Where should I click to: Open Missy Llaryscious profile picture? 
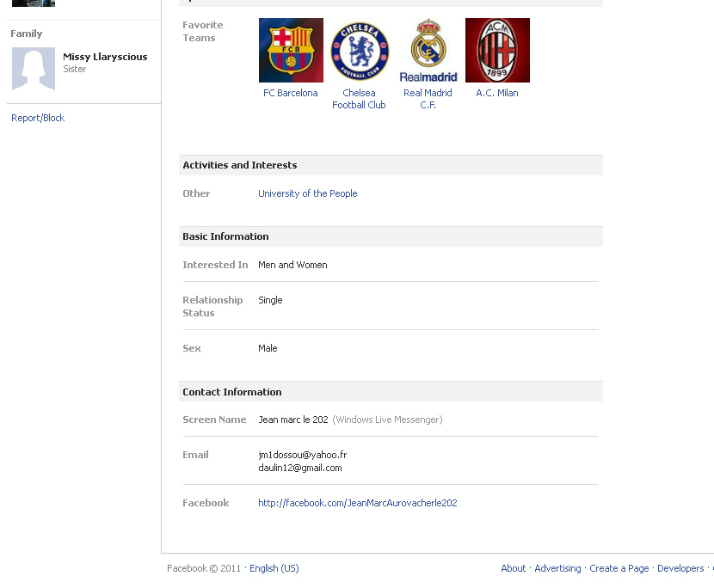(x=34, y=69)
